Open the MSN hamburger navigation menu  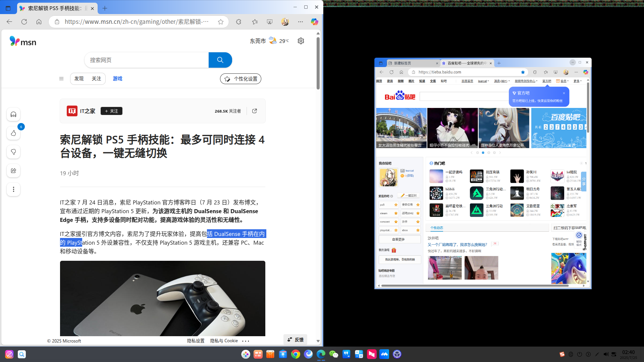point(61,79)
